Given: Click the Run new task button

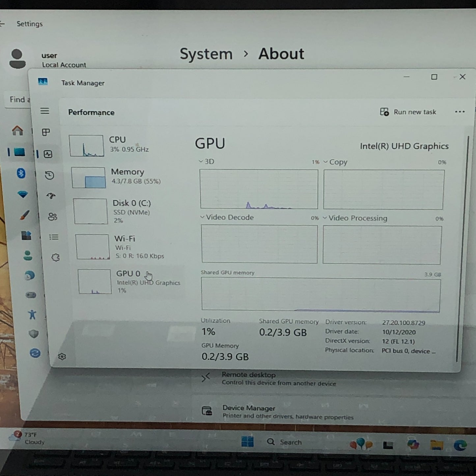Looking at the screenshot, I should click(x=408, y=112).
